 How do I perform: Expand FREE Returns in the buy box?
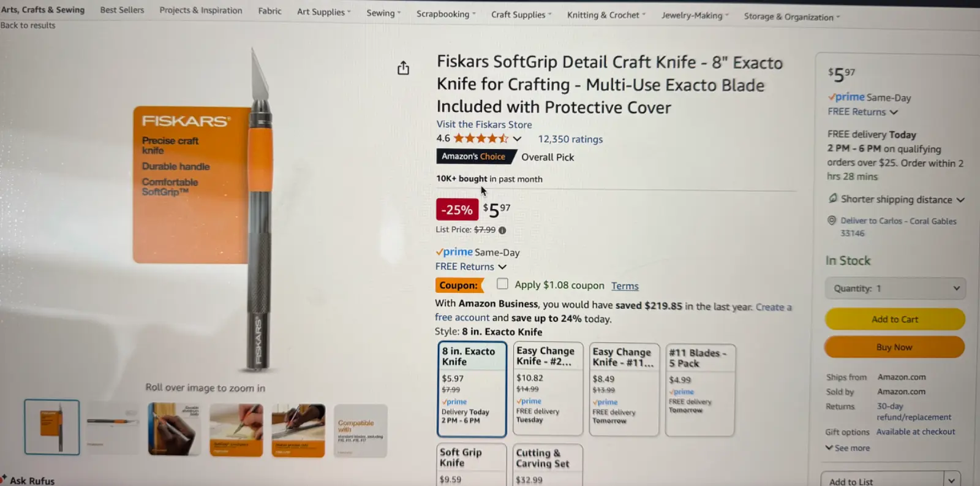[x=862, y=112]
